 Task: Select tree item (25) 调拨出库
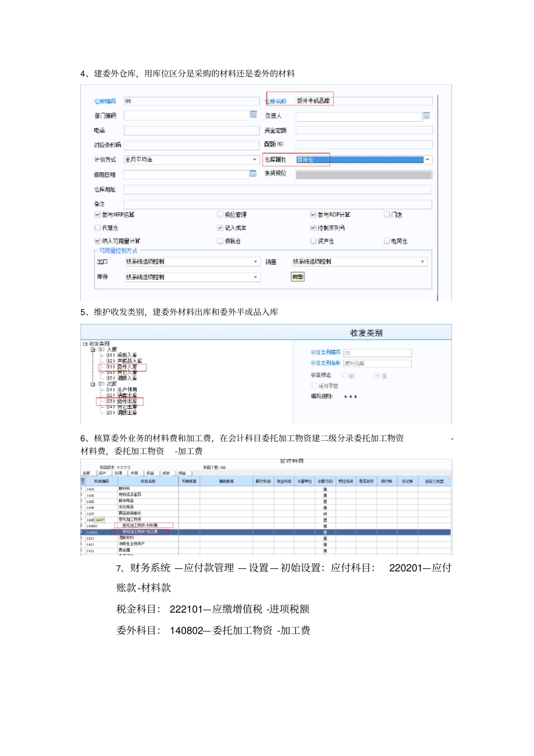(121, 413)
